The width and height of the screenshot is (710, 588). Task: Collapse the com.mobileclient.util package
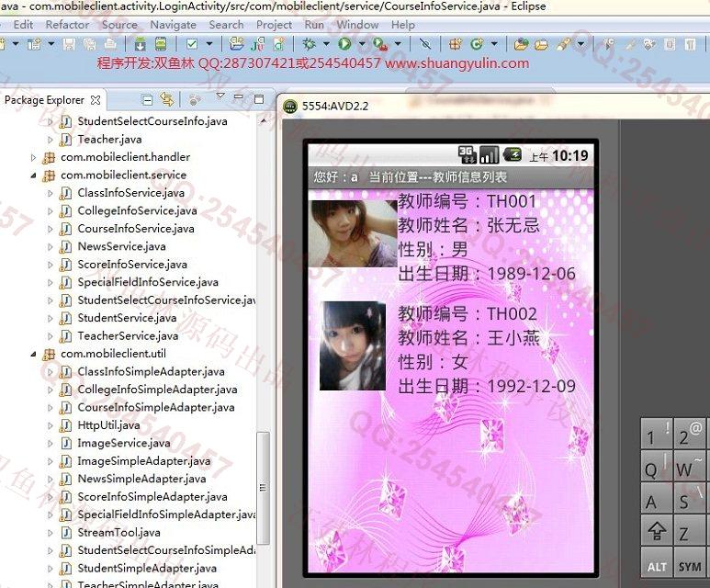click(33, 354)
